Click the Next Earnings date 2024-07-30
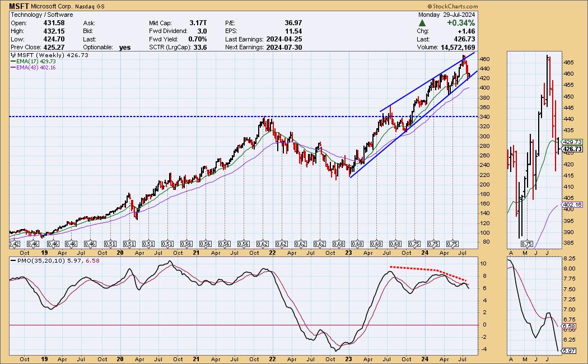Image resolution: width=588 pixels, height=364 pixels. coord(284,47)
